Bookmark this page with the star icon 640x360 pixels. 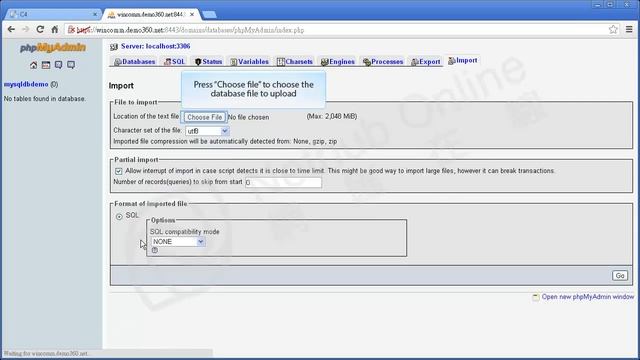613,29
